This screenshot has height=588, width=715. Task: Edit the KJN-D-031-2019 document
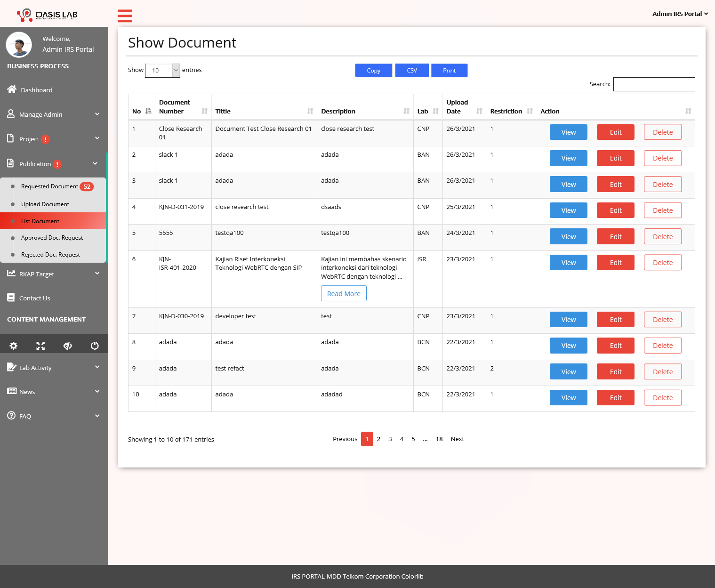click(x=615, y=210)
